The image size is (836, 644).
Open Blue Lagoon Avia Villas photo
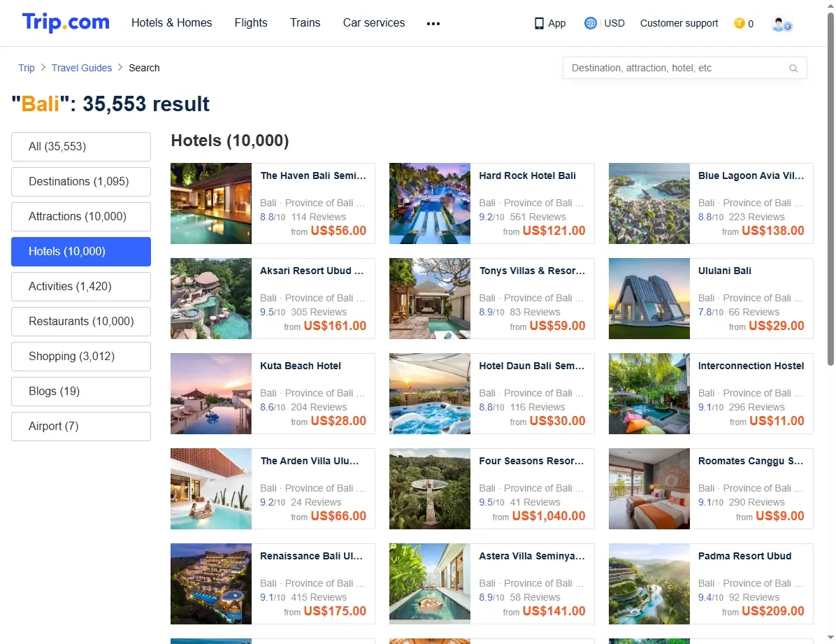[x=649, y=203]
